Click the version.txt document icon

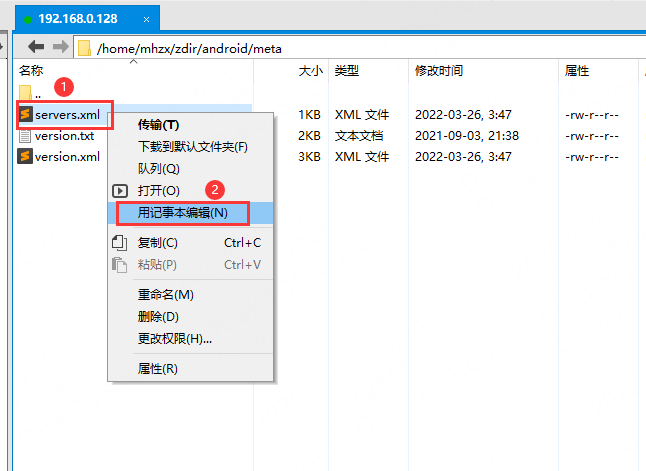click(x=25, y=136)
